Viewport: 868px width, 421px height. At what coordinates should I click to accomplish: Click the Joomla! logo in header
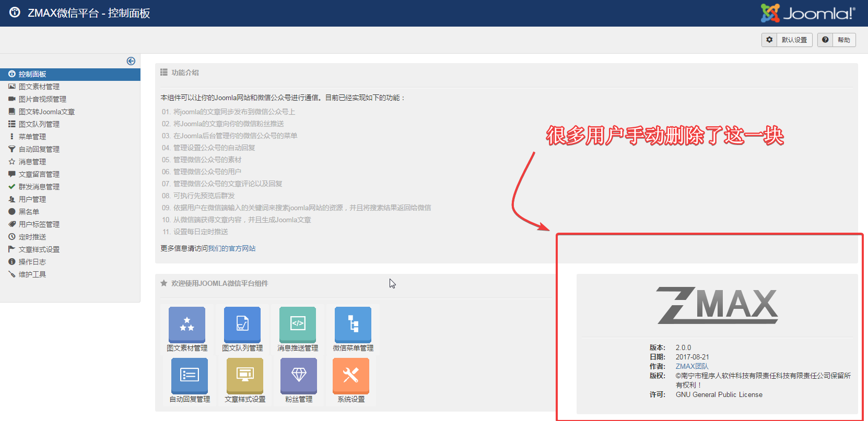click(807, 13)
